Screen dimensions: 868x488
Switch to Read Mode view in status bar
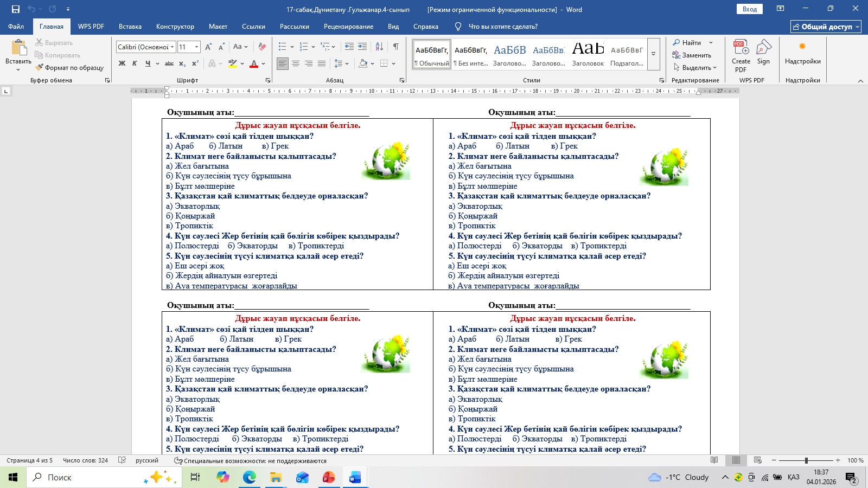[714, 460]
